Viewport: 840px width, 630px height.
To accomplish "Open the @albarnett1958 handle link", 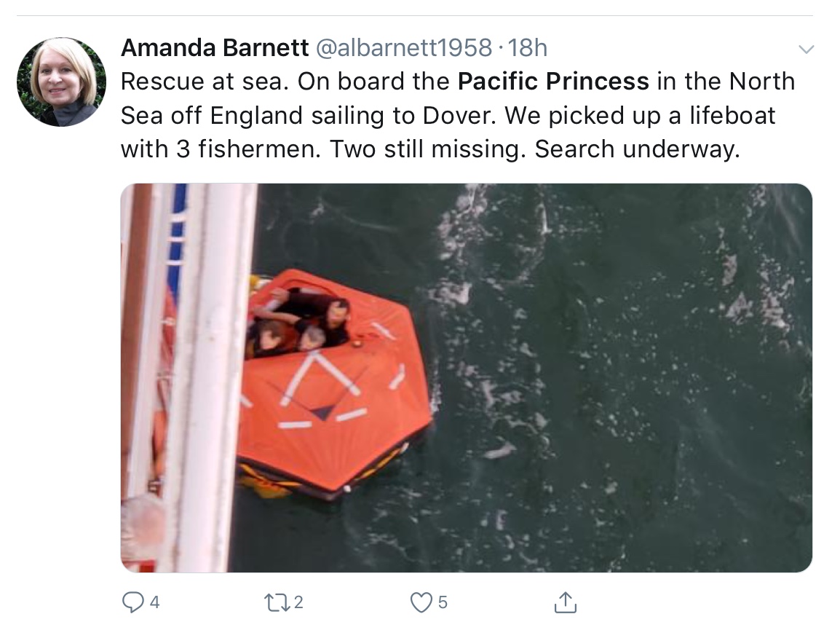I will [x=403, y=48].
